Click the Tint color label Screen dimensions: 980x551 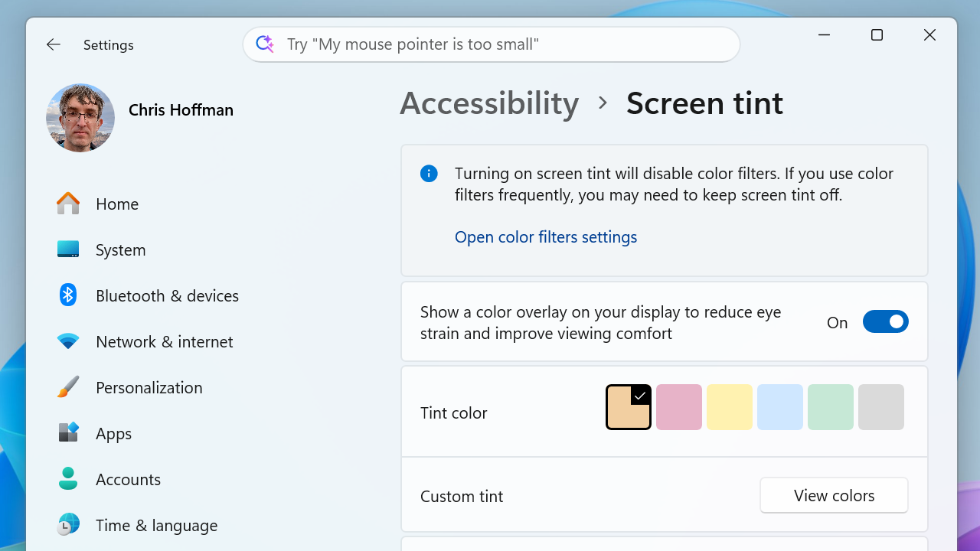[454, 412]
